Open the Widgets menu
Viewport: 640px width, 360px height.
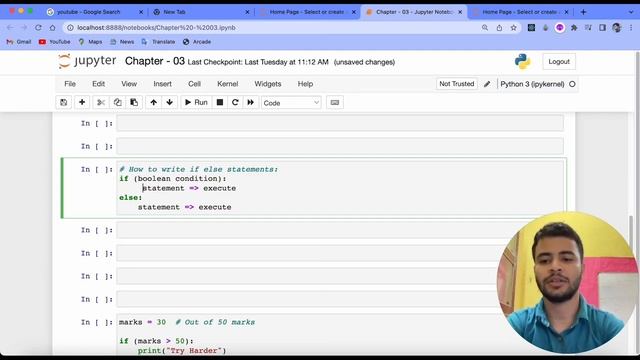point(268,84)
